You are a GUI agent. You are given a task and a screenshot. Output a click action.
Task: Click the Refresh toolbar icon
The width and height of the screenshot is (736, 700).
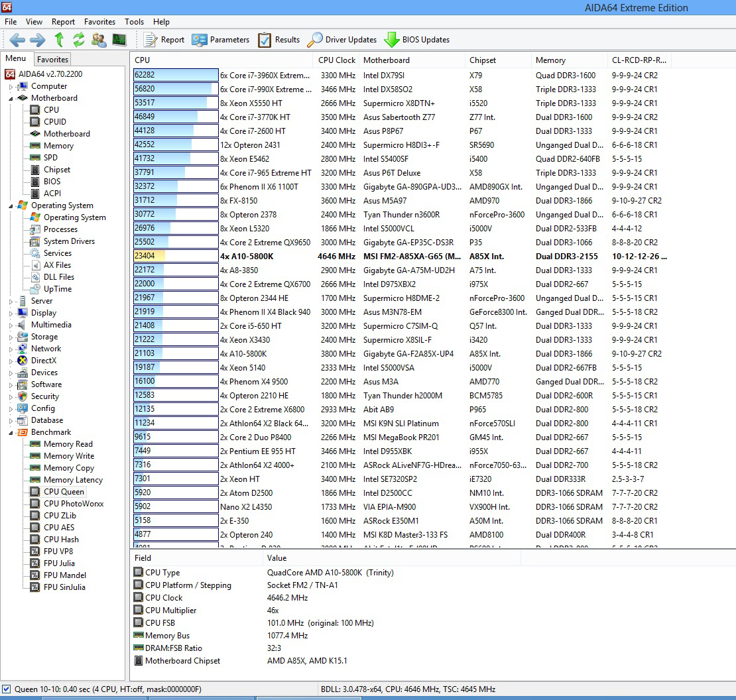(78, 40)
